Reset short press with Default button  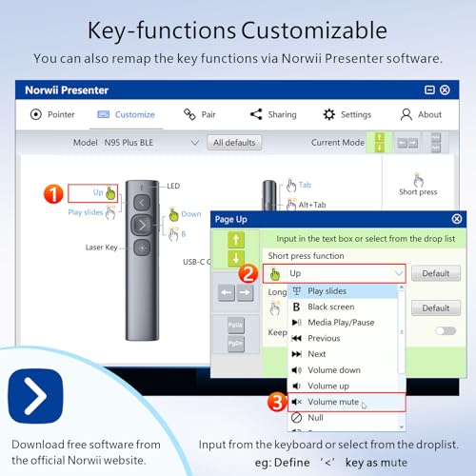point(436,273)
